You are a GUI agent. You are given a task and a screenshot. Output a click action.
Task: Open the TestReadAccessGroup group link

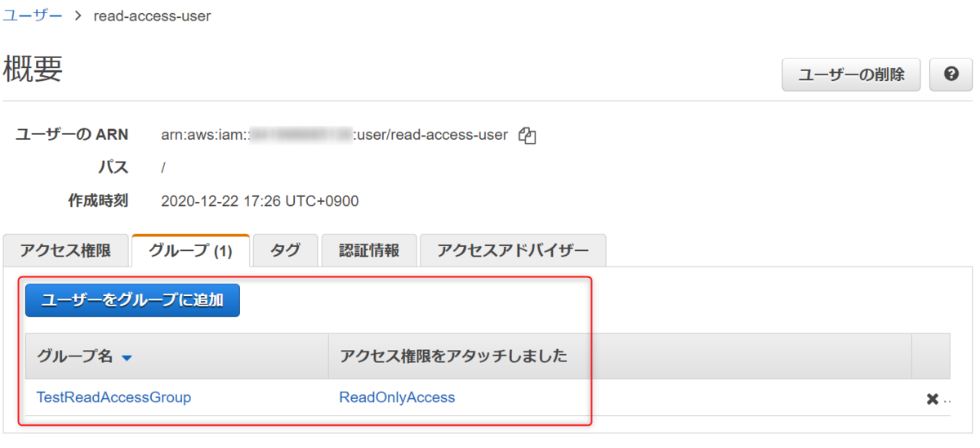(x=114, y=397)
